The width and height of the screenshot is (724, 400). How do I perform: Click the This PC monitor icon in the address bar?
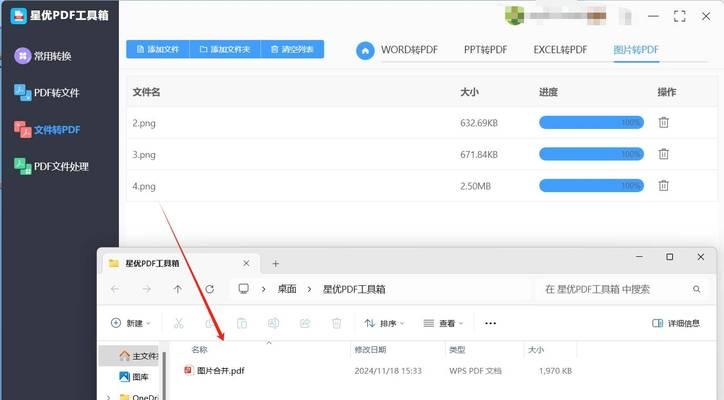(243, 289)
